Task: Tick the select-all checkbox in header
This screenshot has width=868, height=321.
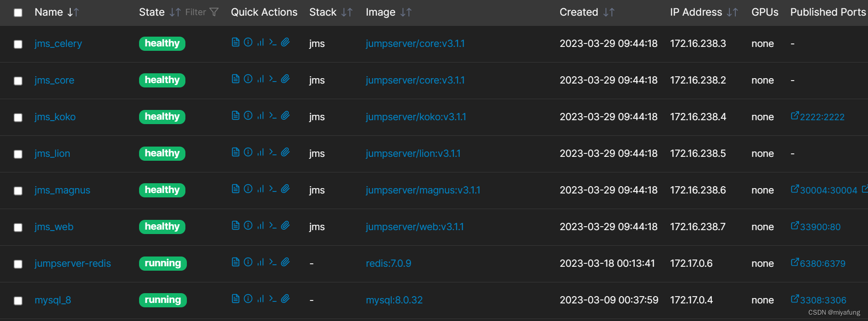Action: [18, 12]
